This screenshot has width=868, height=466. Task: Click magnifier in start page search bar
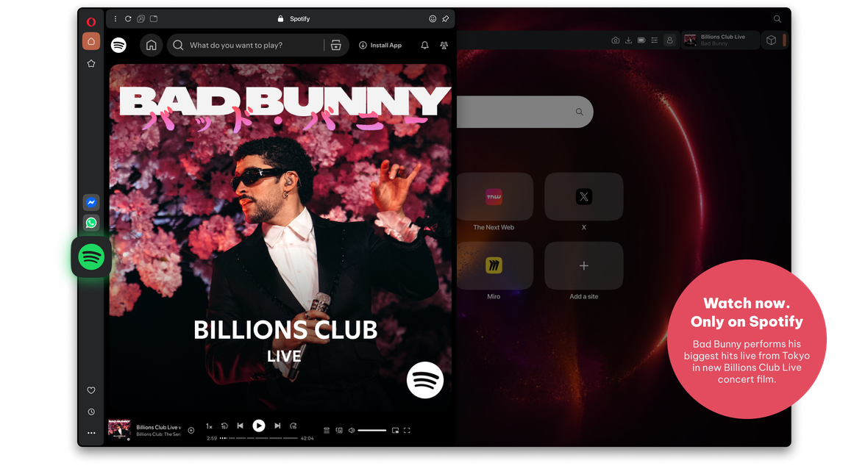(579, 112)
